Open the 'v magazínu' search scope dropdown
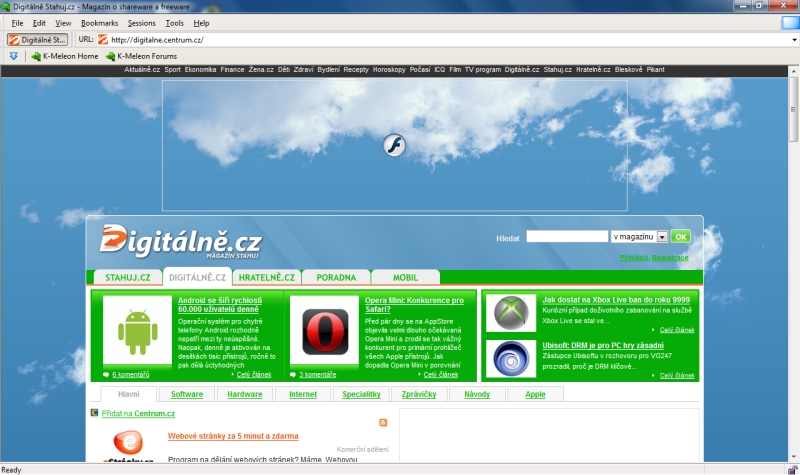Viewport: 800px width, 475px height. click(x=662, y=237)
